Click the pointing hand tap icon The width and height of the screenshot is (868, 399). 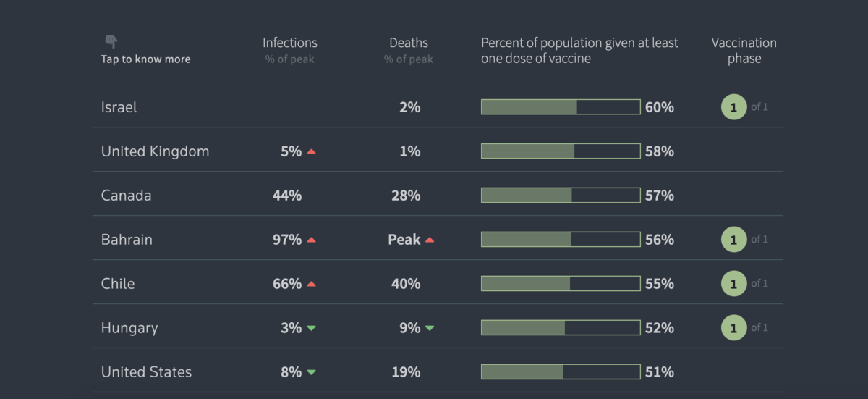point(111,41)
